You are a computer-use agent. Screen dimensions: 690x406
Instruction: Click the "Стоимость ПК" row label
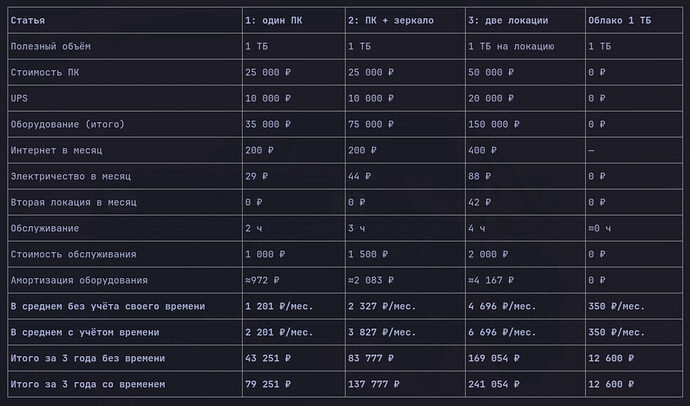[125, 72]
